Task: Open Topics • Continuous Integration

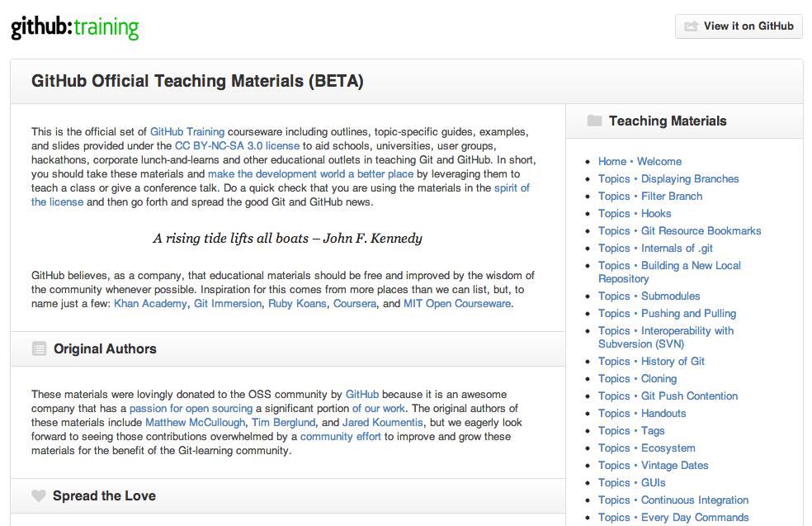Action: coord(673,500)
